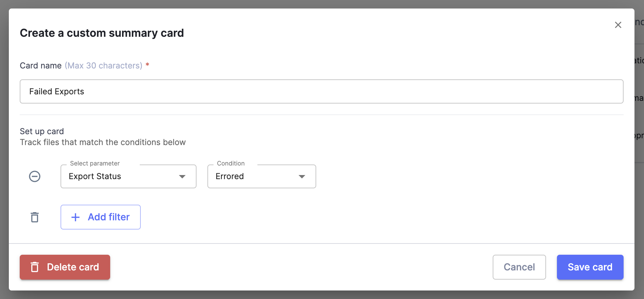Click the trash icon beside Add filter
The height and width of the screenshot is (299, 644).
[35, 217]
